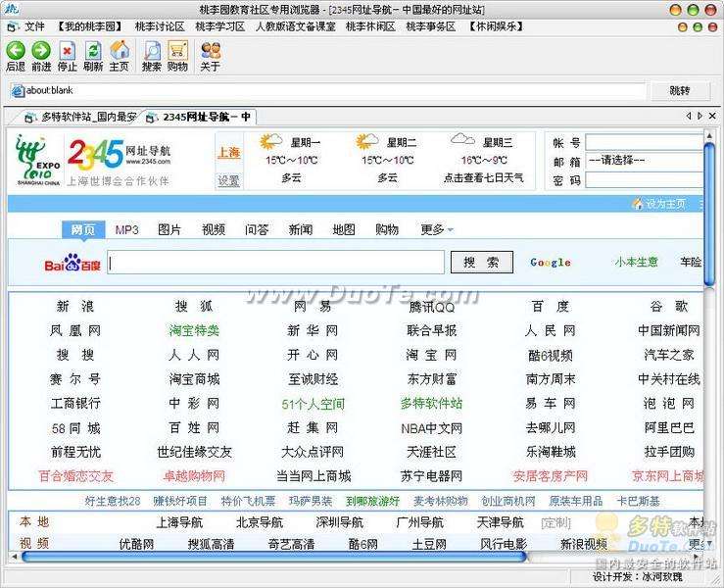This screenshot has width=724, height=588.
Task: Click the Google search link
Action: [x=551, y=263]
